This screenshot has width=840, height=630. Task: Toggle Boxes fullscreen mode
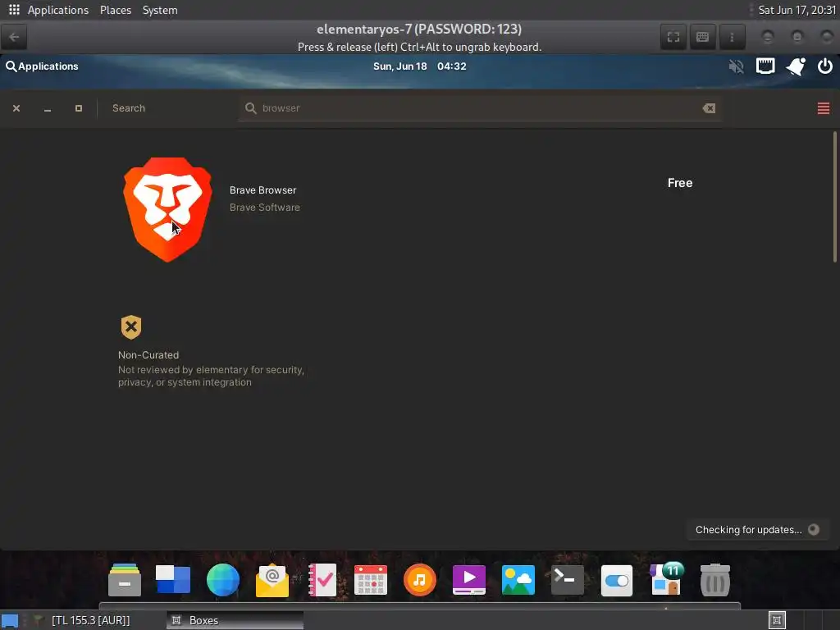(673, 37)
